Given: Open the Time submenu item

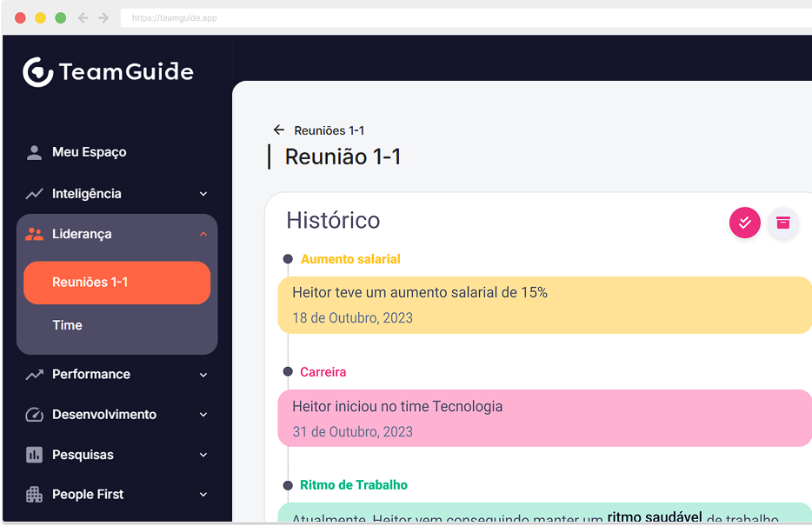Looking at the screenshot, I should [x=67, y=325].
